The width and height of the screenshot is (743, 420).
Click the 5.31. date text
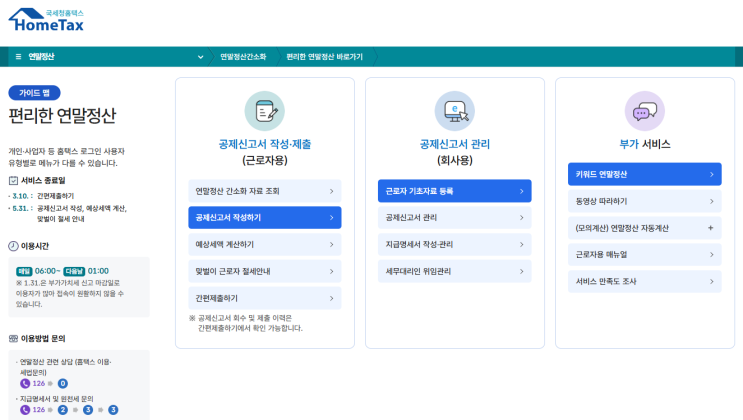point(20,208)
